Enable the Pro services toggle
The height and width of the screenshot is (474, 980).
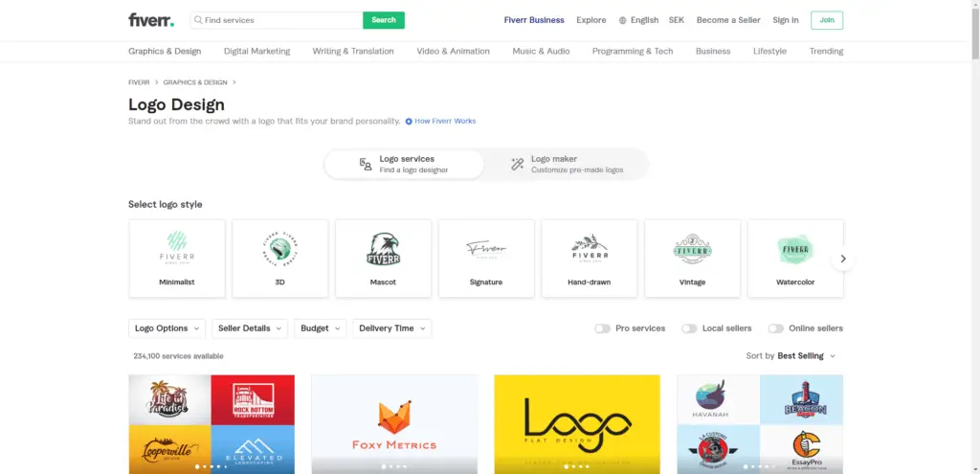pyautogui.click(x=603, y=328)
